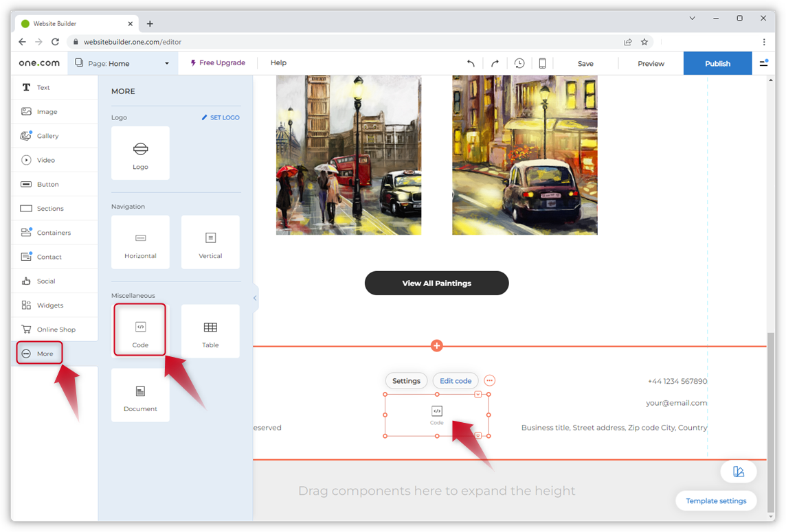This screenshot has width=786, height=532.
Task: Bookmark this page with the star
Action: [644, 42]
